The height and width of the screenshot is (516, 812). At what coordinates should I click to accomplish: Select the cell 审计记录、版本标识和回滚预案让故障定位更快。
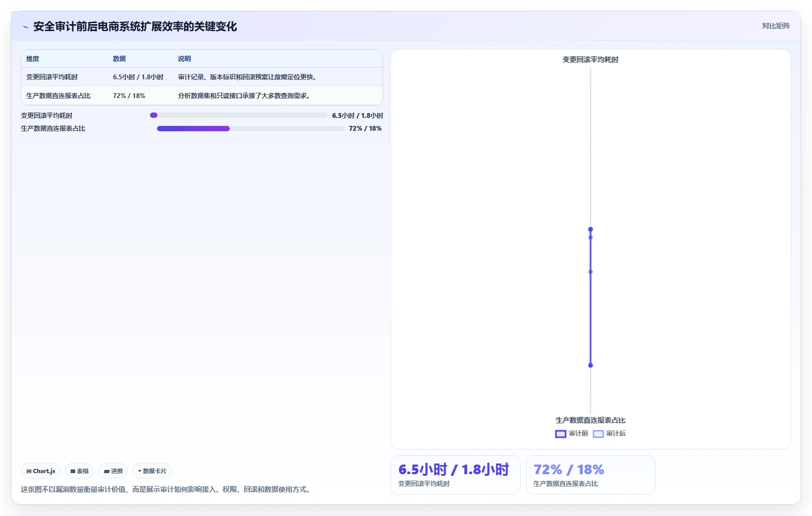[x=277, y=77]
